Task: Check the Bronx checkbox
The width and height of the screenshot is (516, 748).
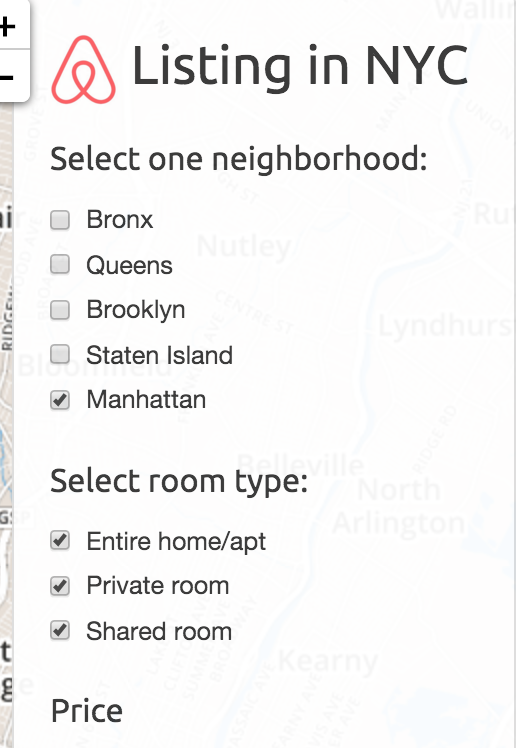Action: pyautogui.click(x=60, y=220)
